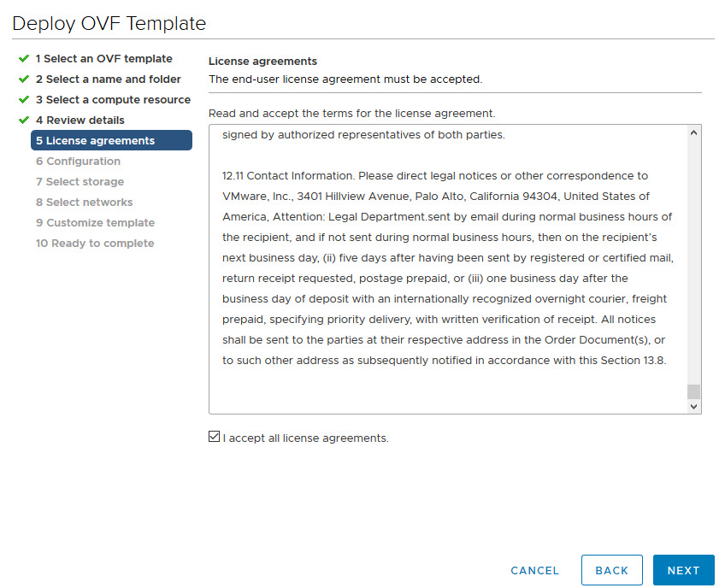Click the license agreement scrollbar thumb
This screenshot has height=588, width=725.
(693, 391)
